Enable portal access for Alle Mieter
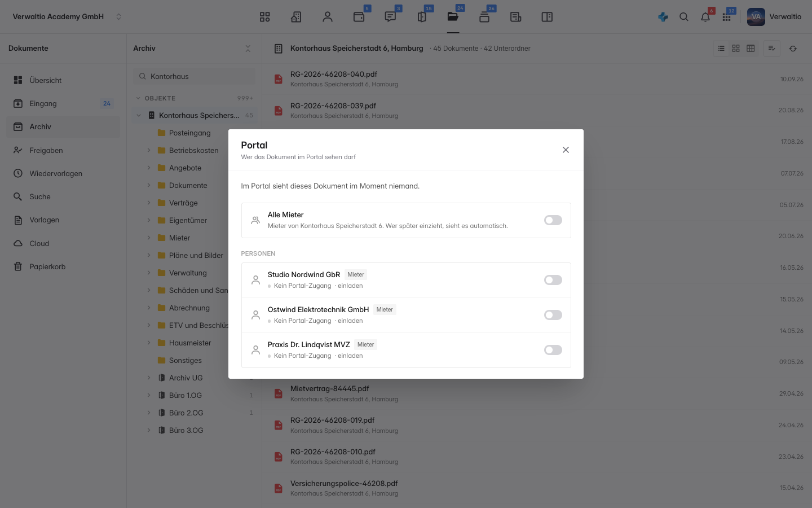Image resolution: width=812 pixels, height=508 pixels. tap(553, 220)
